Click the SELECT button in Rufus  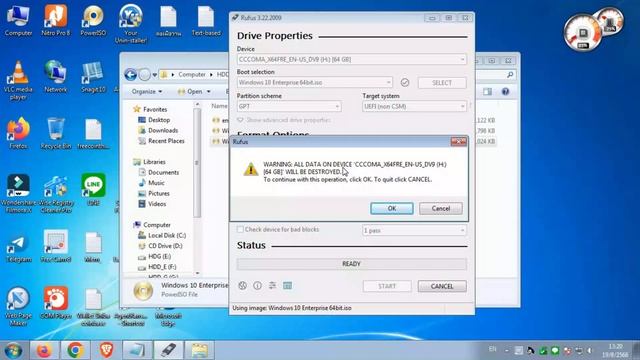[x=442, y=83]
